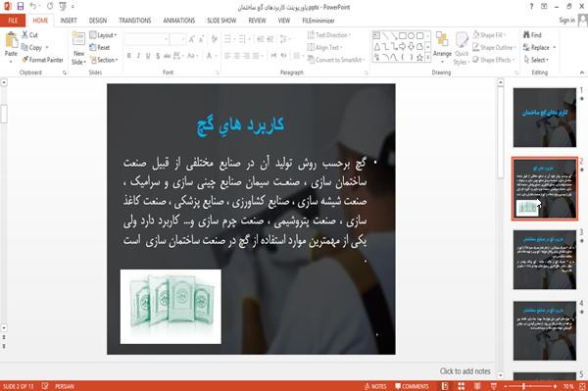588x391 pixels.
Task: Switch to Slide Sorter view in the status bar
Action: 461,386
